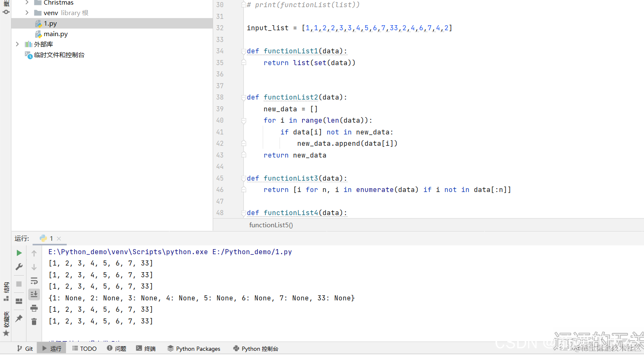Open Python Packages tool window

pyautogui.click(x=194, y=349)
